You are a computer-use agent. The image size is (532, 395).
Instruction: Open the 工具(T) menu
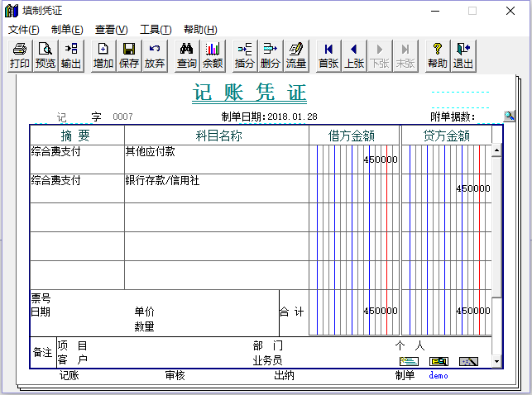(155, 29)
